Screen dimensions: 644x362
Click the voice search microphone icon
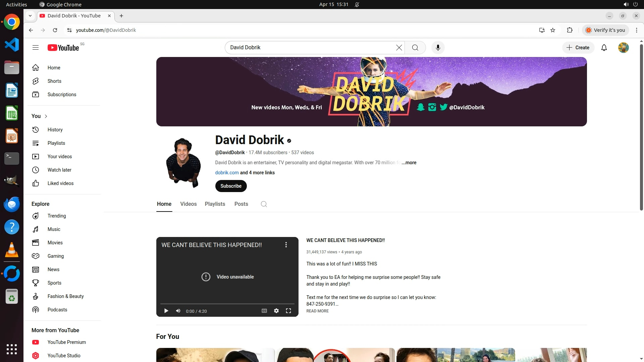point(438,48)
